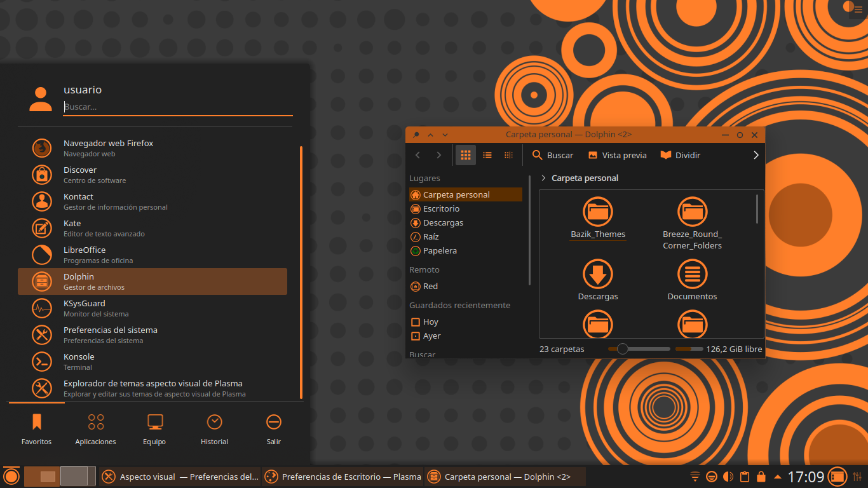Select the Descargas folder in file view
868x488 pixels.
[x=598, y=280]
